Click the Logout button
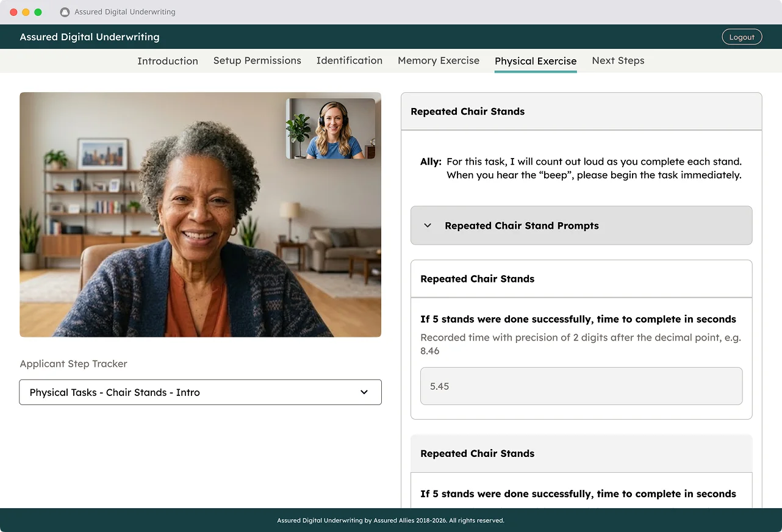 (x=742, y=37)
